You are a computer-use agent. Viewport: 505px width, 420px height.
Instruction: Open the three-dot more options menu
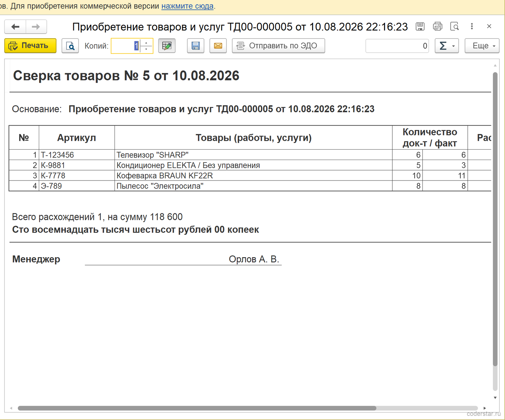(x=472, y=27)
